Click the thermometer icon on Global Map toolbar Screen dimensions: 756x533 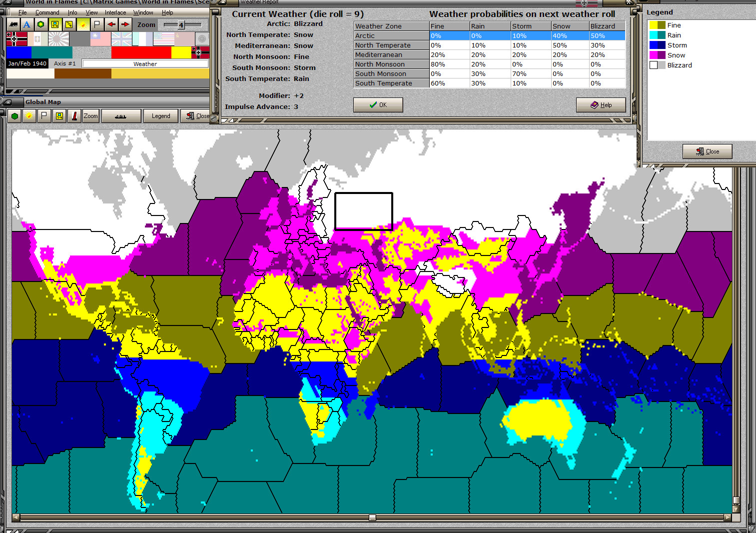coord(73,115)
